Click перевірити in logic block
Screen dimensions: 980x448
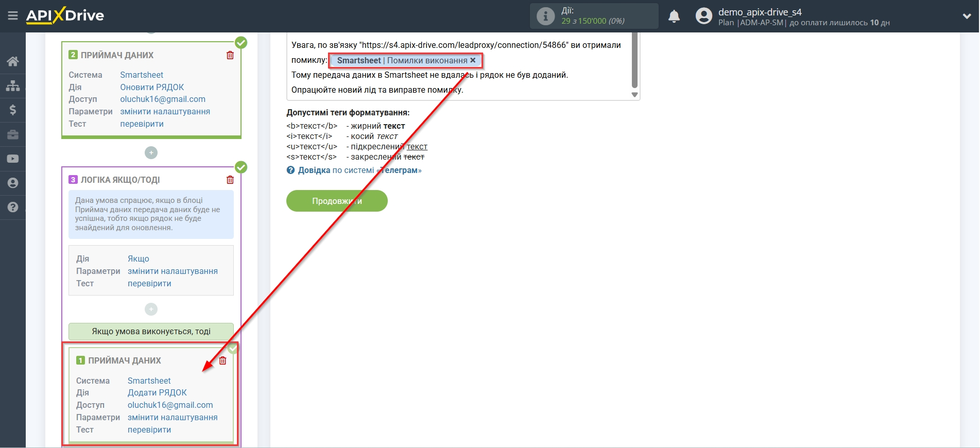coord(149,284)
